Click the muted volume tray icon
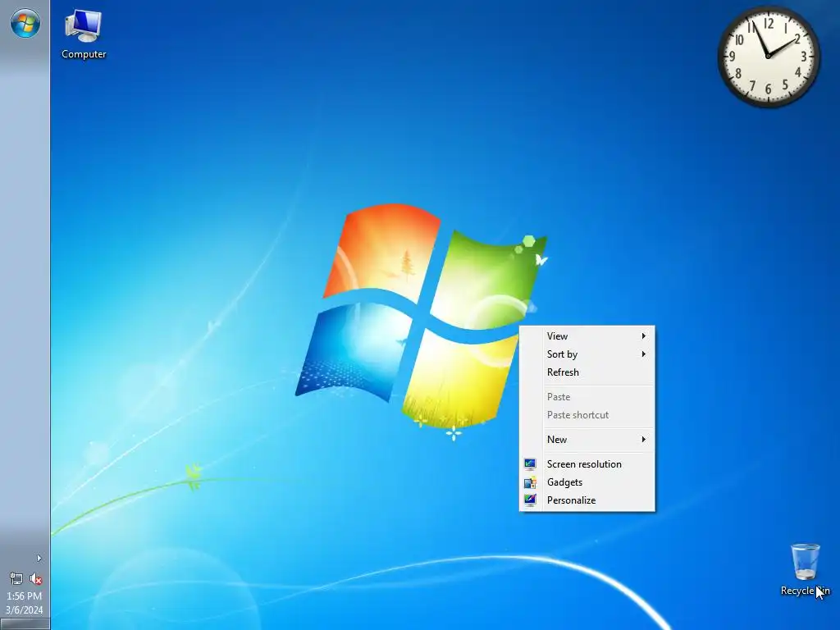This screenshot has width=840, height=630. 35,578
